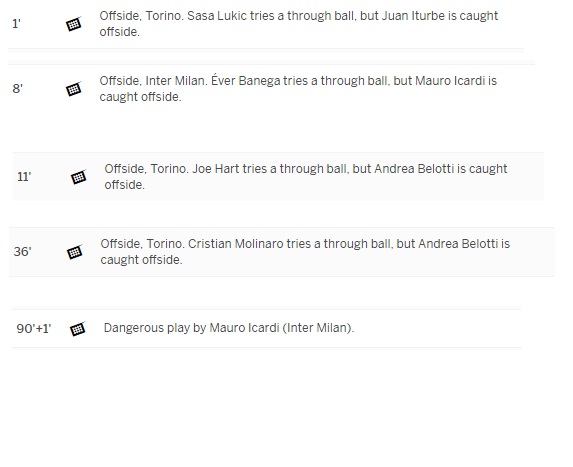Image resolution: width=573 pixels, height=467 pixels.
Task: Click the Cristian Molinaro offside commentary
Action: pyautogui.click(x=305, y=252)
